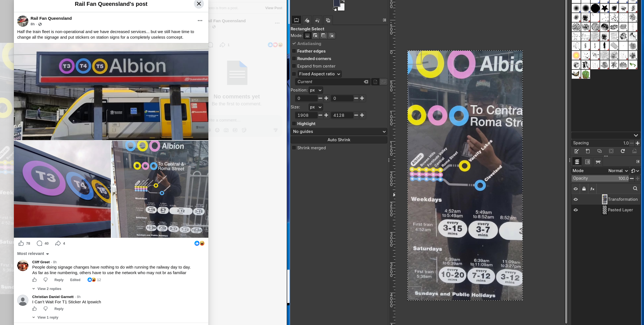Open the No guides dropdown
Image resolution: width=644 pixels, height=325 pixels.
pyautogui.click(x=339, y=132)
